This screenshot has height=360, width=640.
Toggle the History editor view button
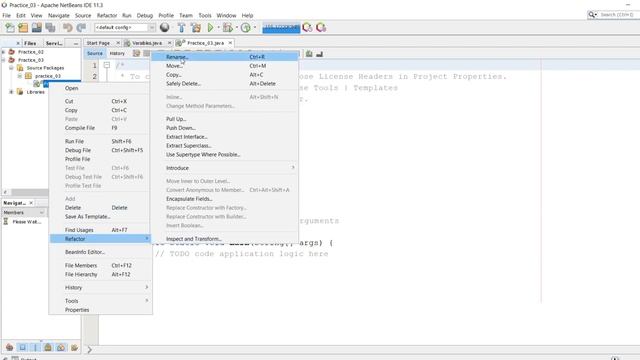(x=117, y=53)
